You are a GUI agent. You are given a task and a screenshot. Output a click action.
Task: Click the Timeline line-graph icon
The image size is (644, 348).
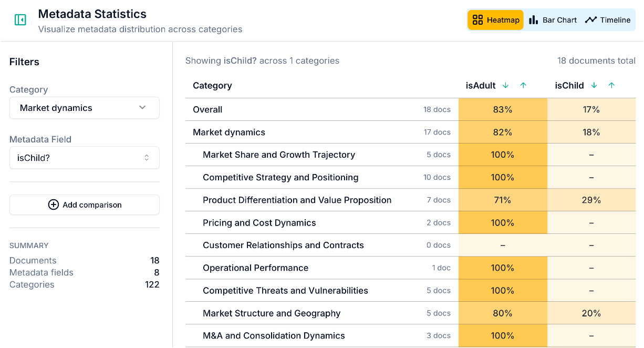[591, 20]
